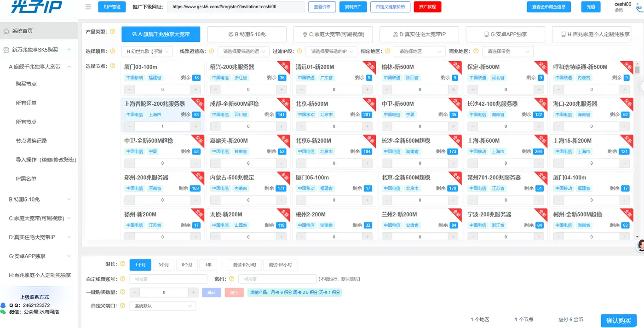This screenshot has height=328, width=644.
Task: Open the 自定义端口 dropdown
Action: 162,306
